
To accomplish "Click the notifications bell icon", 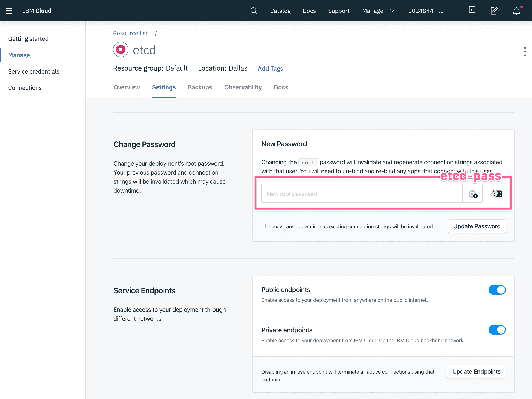I will point(516,11).
